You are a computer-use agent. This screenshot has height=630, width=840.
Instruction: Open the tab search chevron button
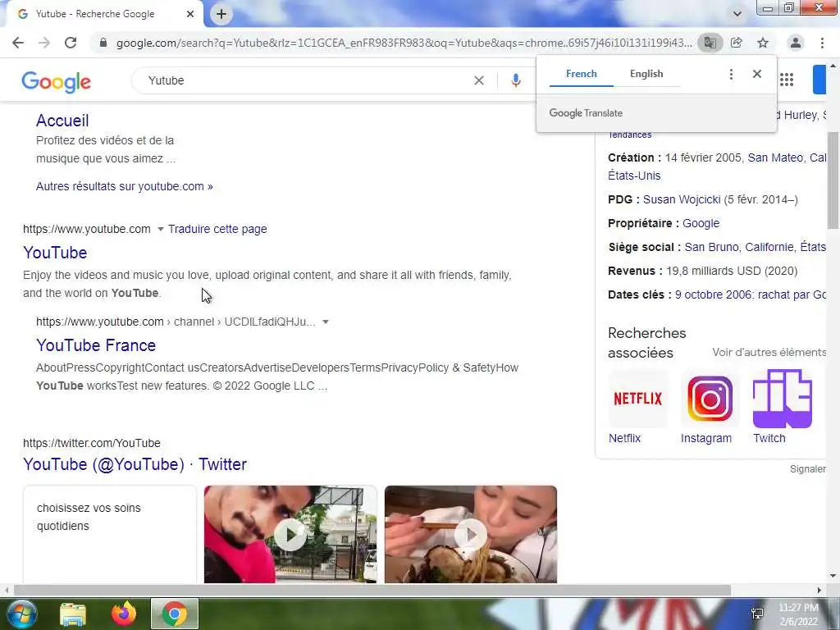[737, 14]
